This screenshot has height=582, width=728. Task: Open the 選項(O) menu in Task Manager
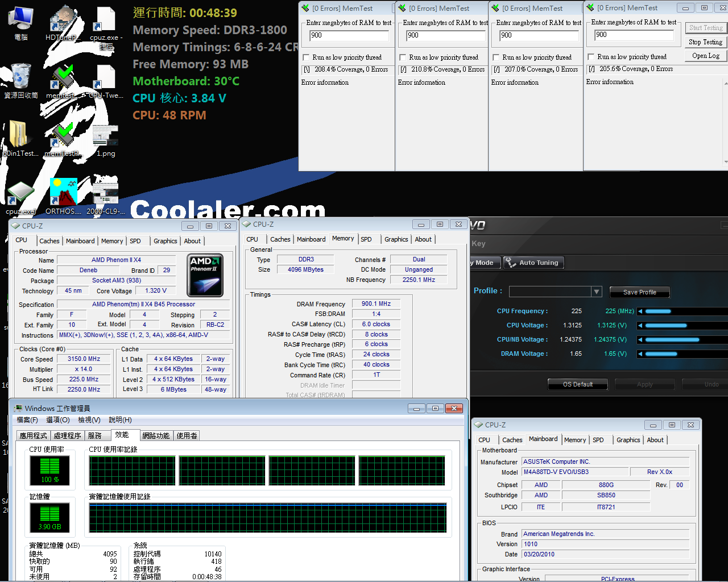[58, 420]
